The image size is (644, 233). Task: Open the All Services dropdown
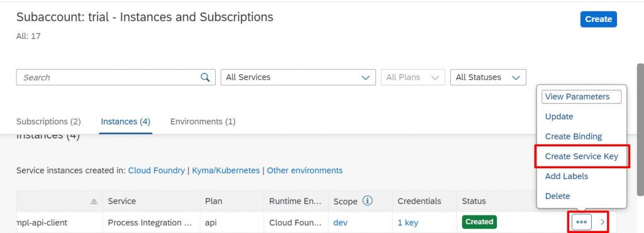(x=298, y=77)
